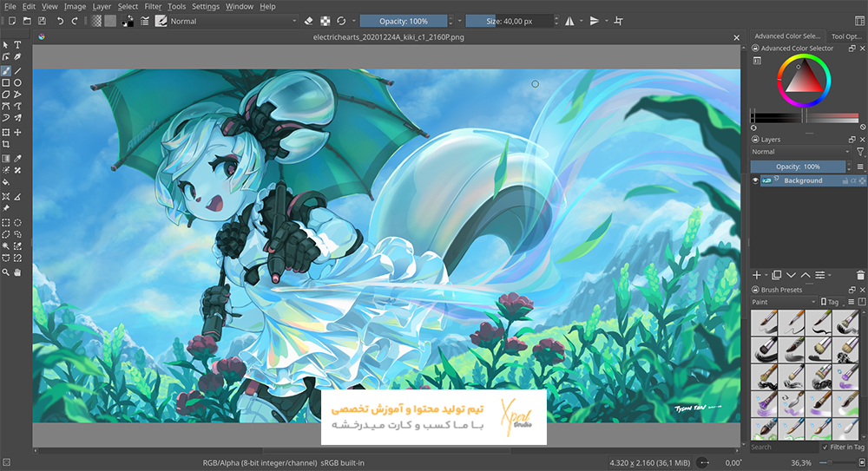This screenshot has width=868, height=471.
Task: Toggle the Filter in Tag checkbox
Action: tap(825, 448)
